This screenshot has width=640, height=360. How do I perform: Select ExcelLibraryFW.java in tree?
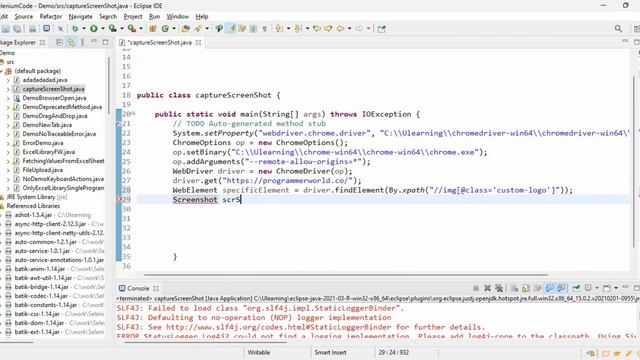coord(49,152)
